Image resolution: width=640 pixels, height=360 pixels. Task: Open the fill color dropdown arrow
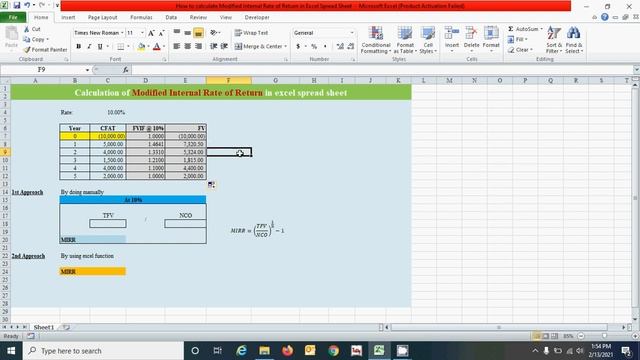click(x=148, y=47)
